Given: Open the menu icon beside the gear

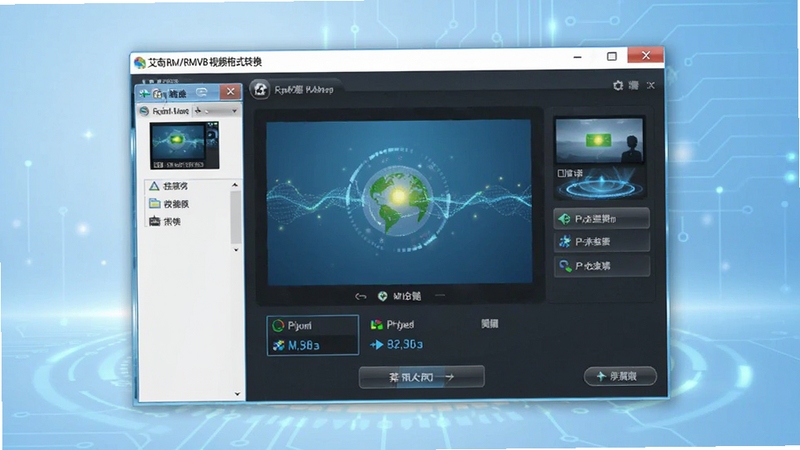Looking at the screenshot, I should [634, 85].
